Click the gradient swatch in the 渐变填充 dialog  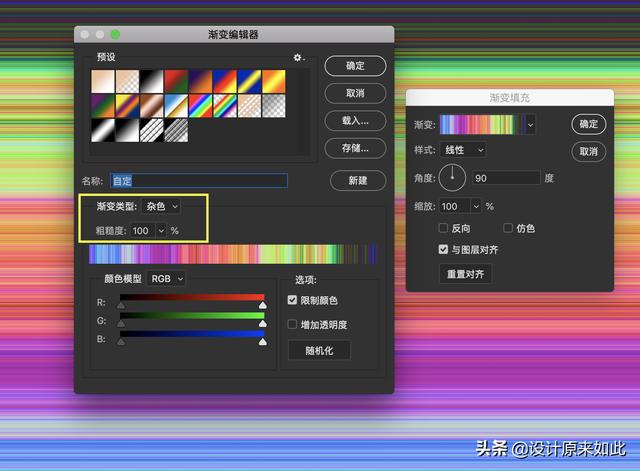(482, 124)
